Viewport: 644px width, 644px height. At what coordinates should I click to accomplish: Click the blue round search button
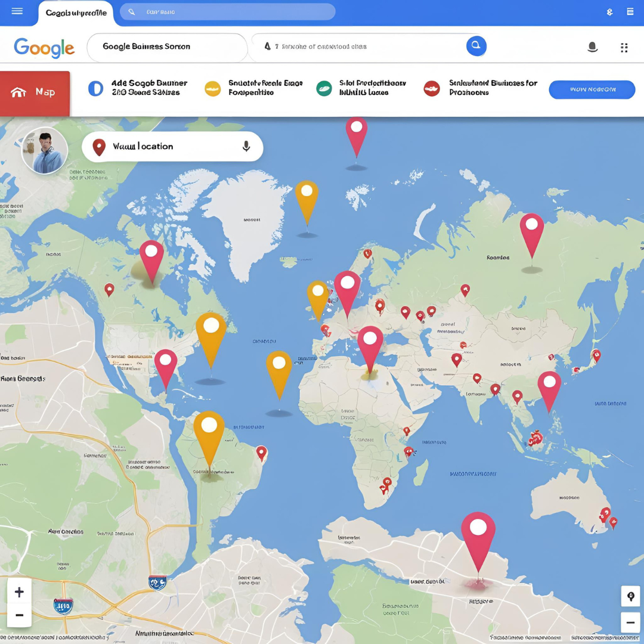(x=476, y=46)
